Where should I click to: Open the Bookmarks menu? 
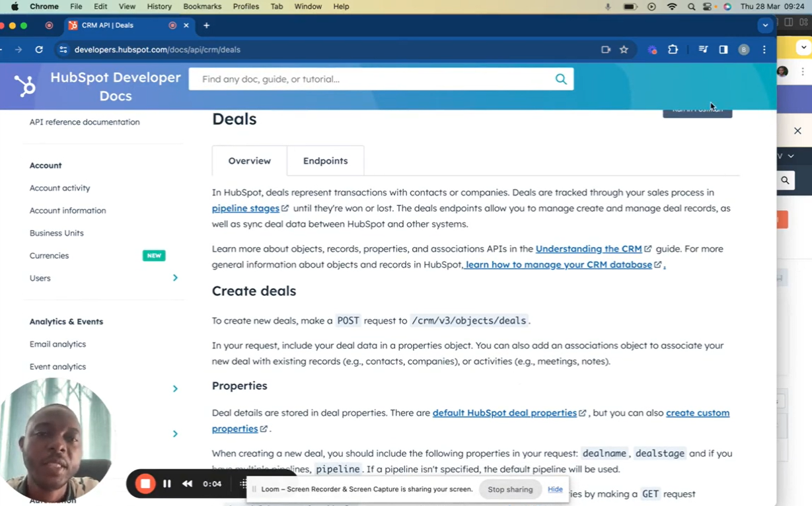click(202, 7)
